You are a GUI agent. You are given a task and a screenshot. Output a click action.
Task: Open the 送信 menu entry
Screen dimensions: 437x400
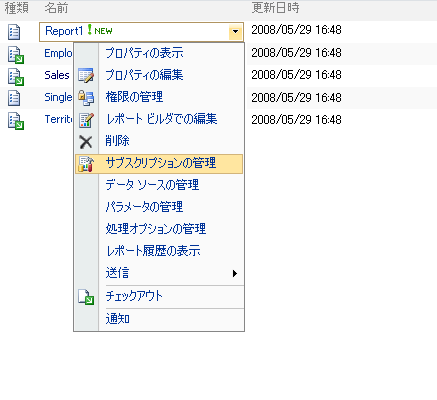click(x=159, y=273)
